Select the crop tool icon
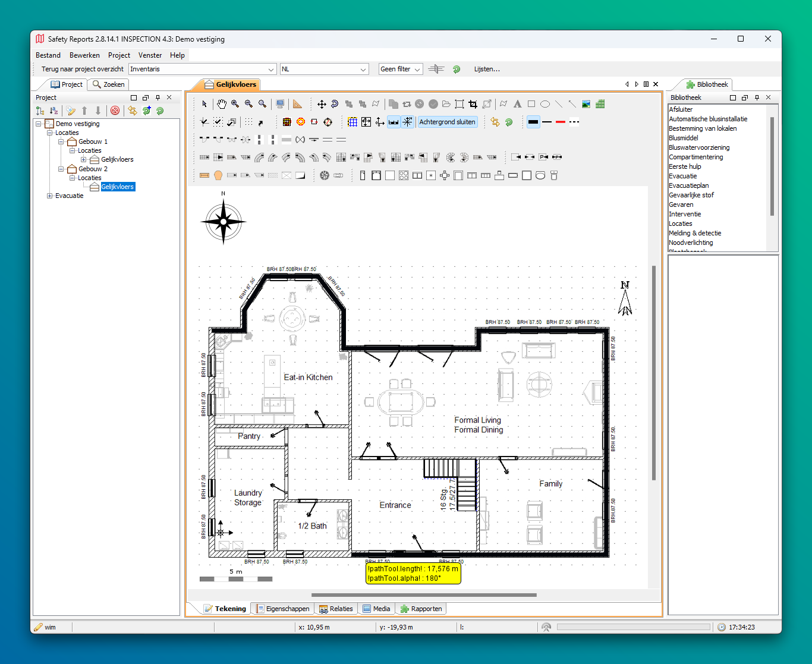 click(473, 104)
